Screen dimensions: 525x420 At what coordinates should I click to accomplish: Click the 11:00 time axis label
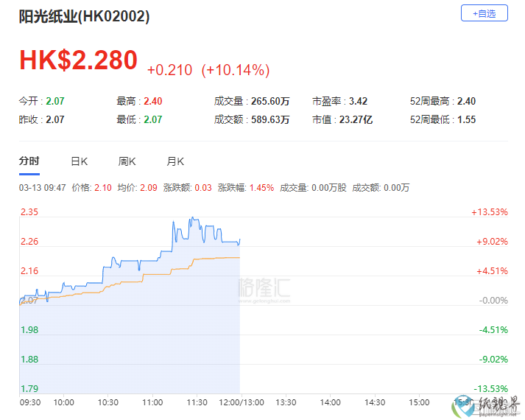tap(152, 402)
